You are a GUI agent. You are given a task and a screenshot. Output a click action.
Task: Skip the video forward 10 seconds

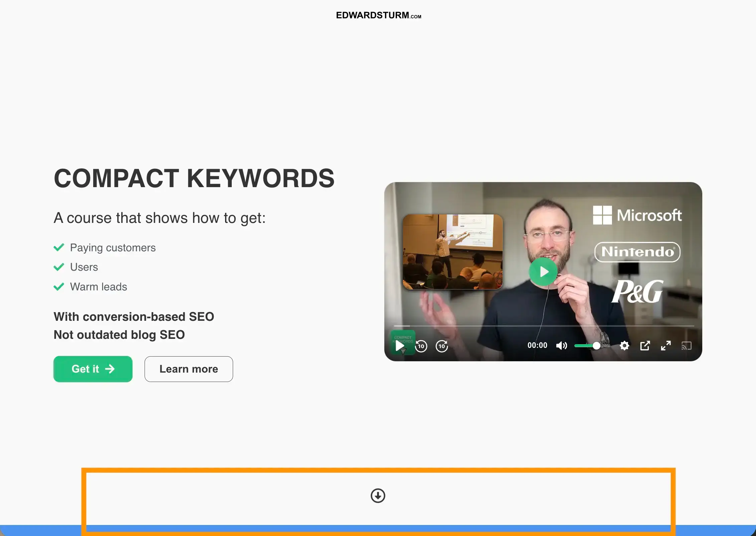pos(442,346)
